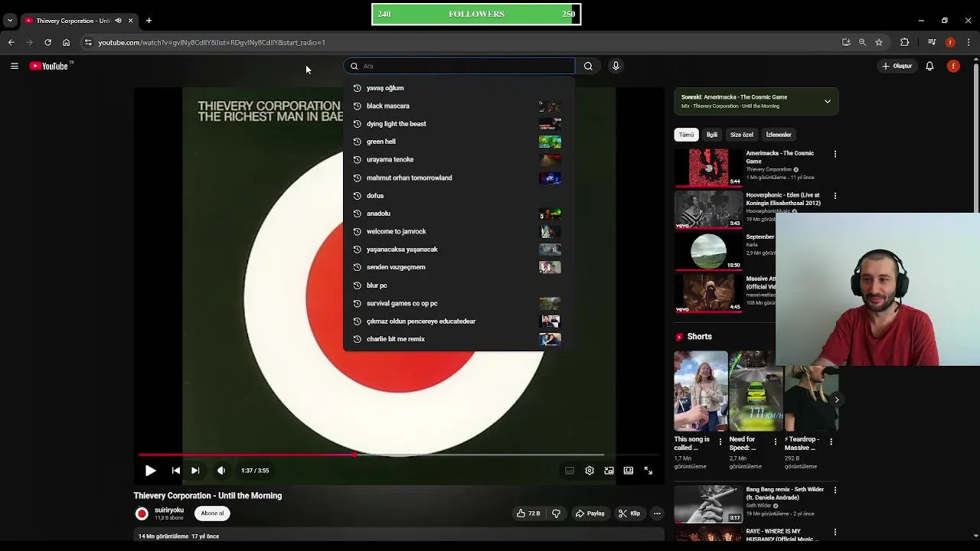The width and height of the screenshot is (980, 551).
Task: Click the Oluştur create button
Action: pyautogui.click(x=897, y=66)
